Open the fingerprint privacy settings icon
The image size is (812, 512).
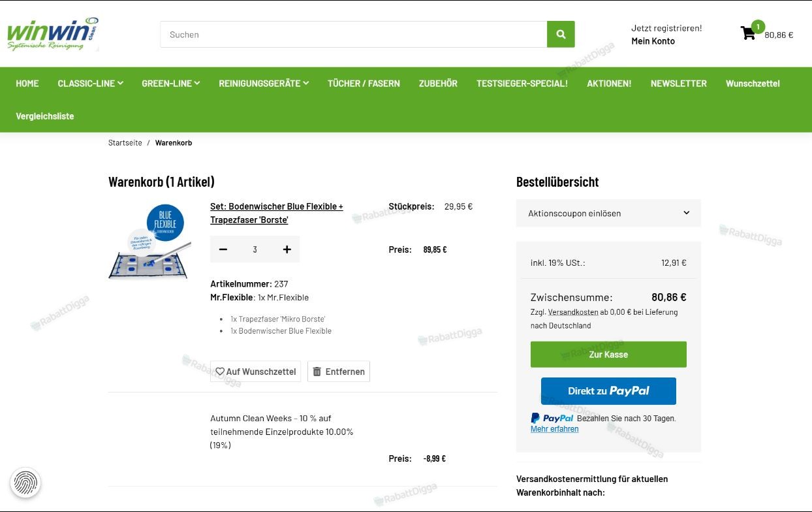[x=25, y=483]
